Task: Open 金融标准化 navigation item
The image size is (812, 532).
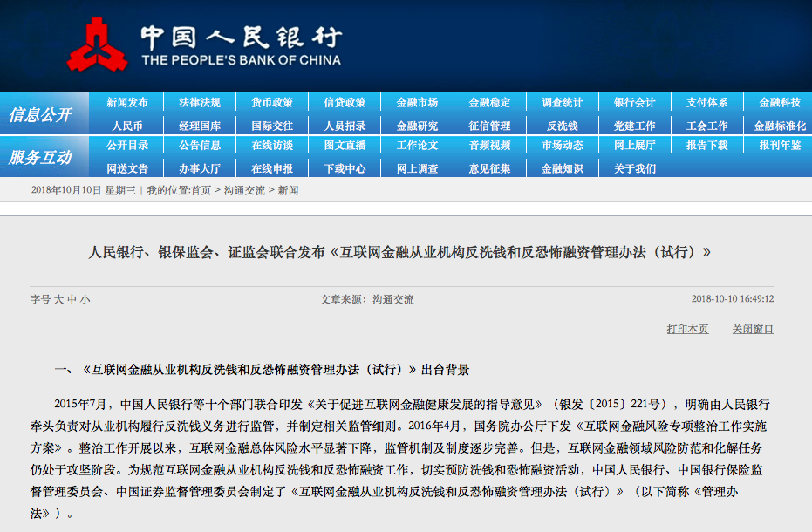Action: pyautogui.click(x=780, y=126)
